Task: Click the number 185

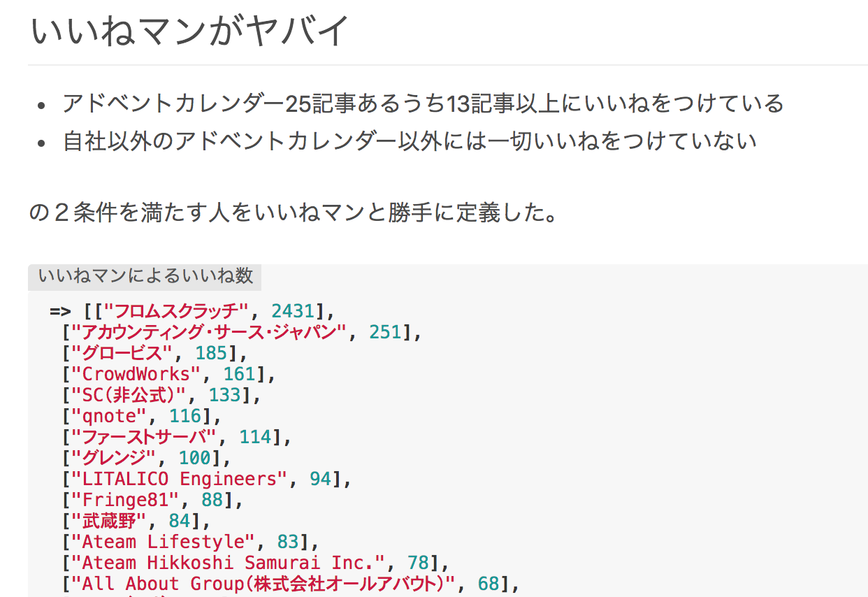Action: [x=211, y=353]
